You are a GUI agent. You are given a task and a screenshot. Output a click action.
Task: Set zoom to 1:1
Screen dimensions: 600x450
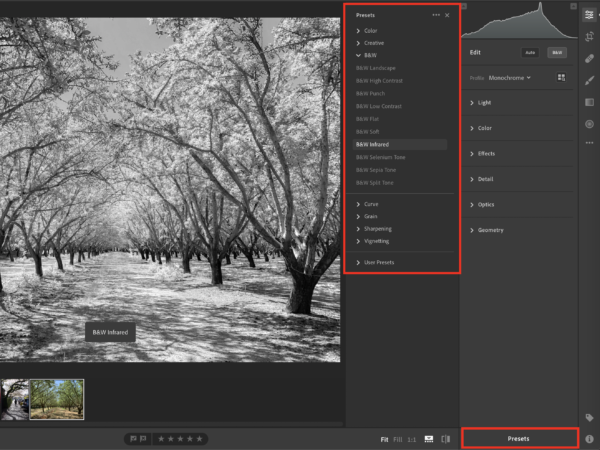[411, 439]
